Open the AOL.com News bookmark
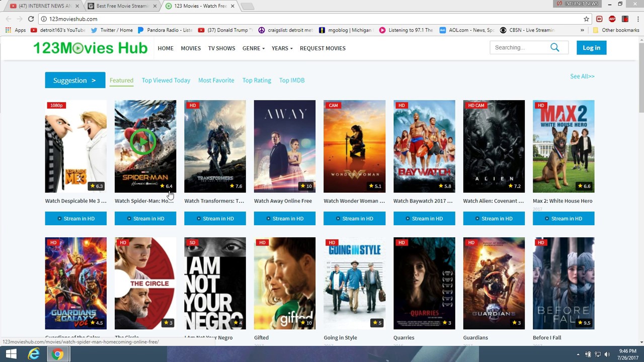644x362 pixels. pos(467,30)
